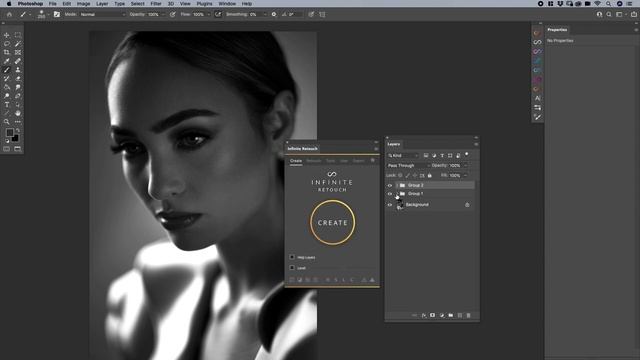The height and width of the screenshot is (360, 640).
Task: Select the Clone Stamp tool
Action: click(18, 70)
